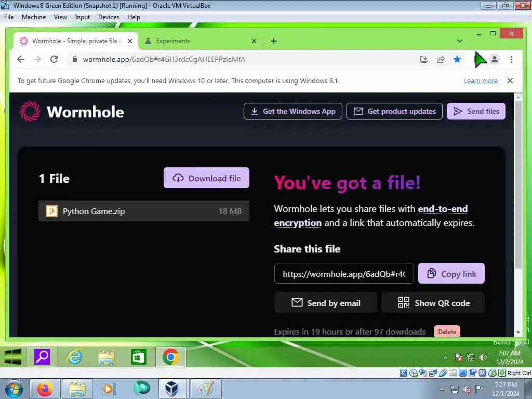Follow the Learn more link
Image resolution: width=532 pixels, height=399 pixels.
[x=481, y=81]
